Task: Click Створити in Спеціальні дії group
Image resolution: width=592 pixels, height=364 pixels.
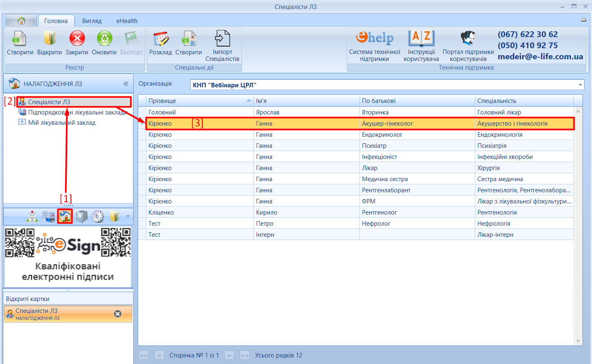Action: [x=189, y=43]
